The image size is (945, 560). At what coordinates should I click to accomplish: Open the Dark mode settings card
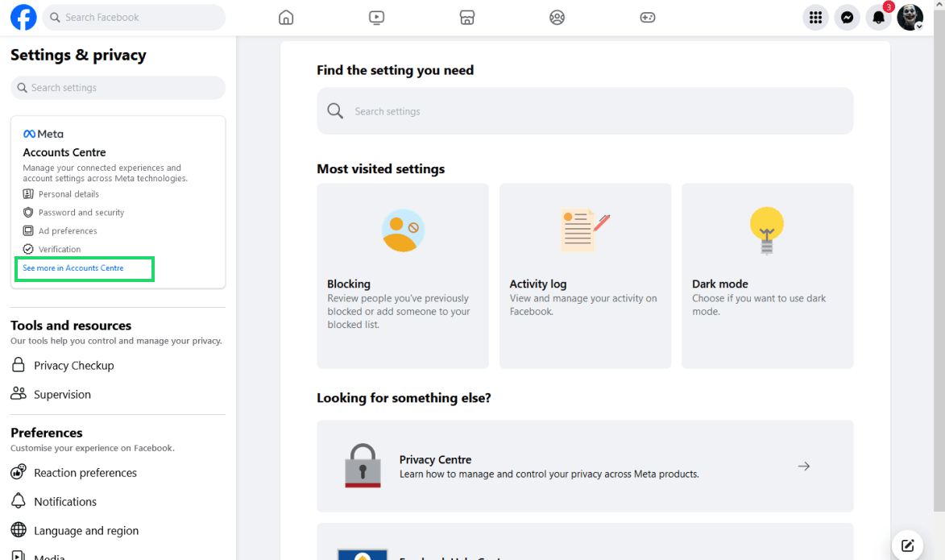(x=767, y=276)
